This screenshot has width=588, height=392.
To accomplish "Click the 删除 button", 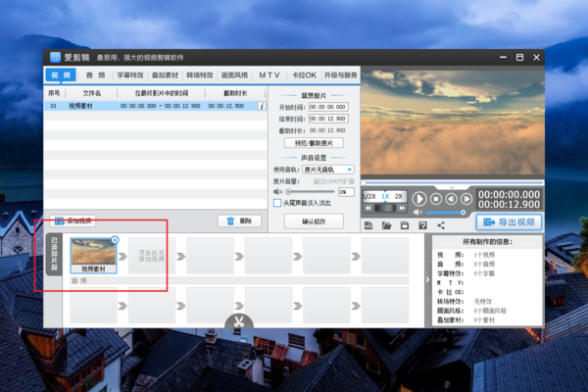I will pyautogui.click(x=240, y=220).
